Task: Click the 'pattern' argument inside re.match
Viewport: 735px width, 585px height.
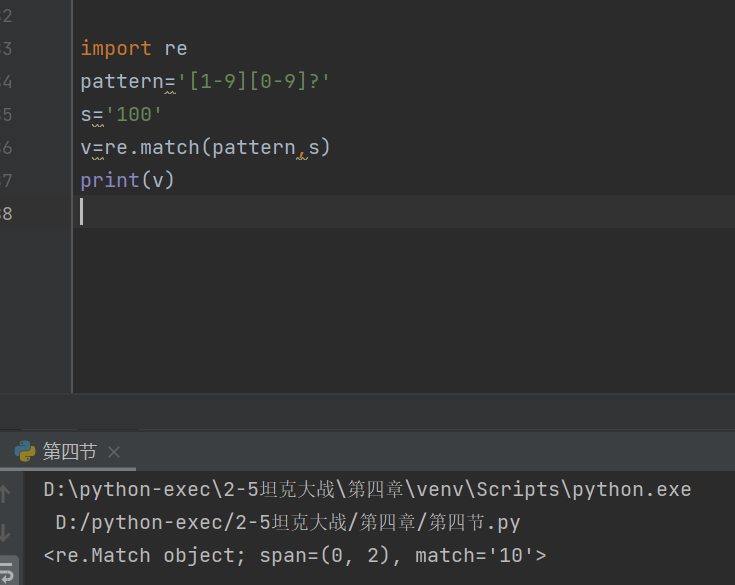Action: 254,148
